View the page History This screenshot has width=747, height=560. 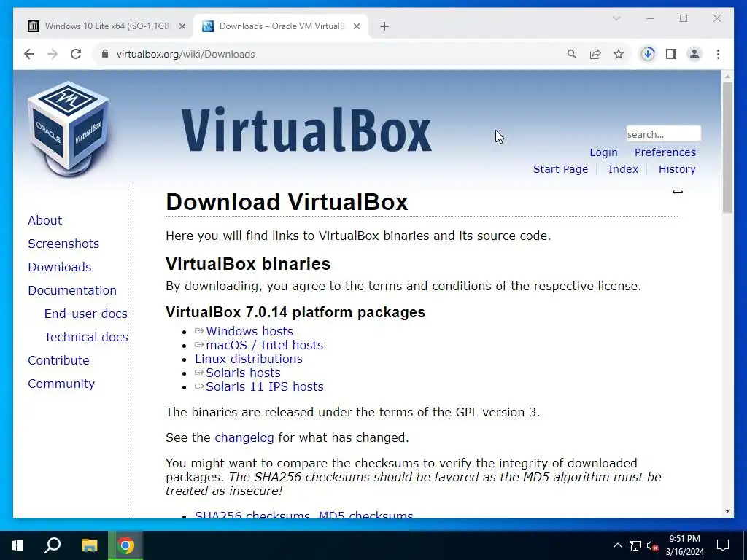tap(677, 169)
